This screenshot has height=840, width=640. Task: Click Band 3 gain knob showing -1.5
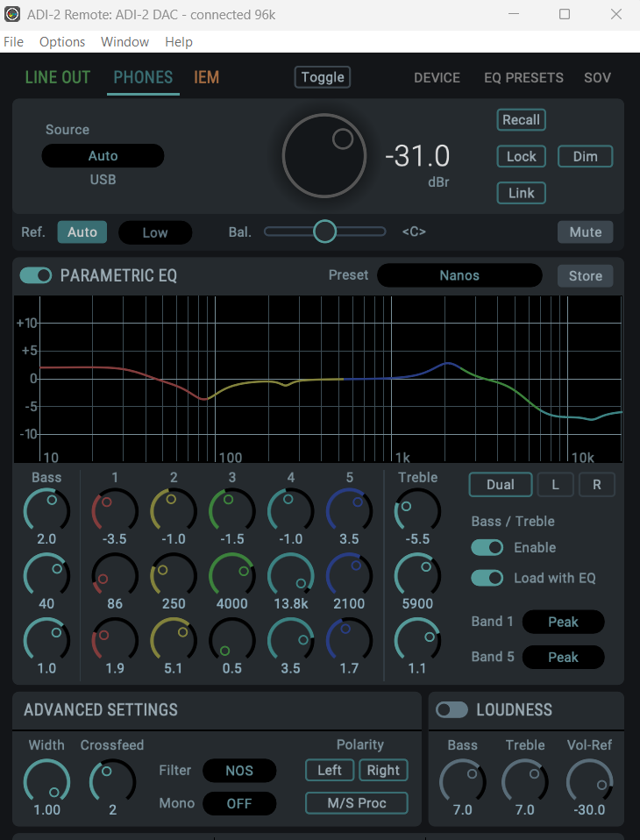(x=232, y=510)
